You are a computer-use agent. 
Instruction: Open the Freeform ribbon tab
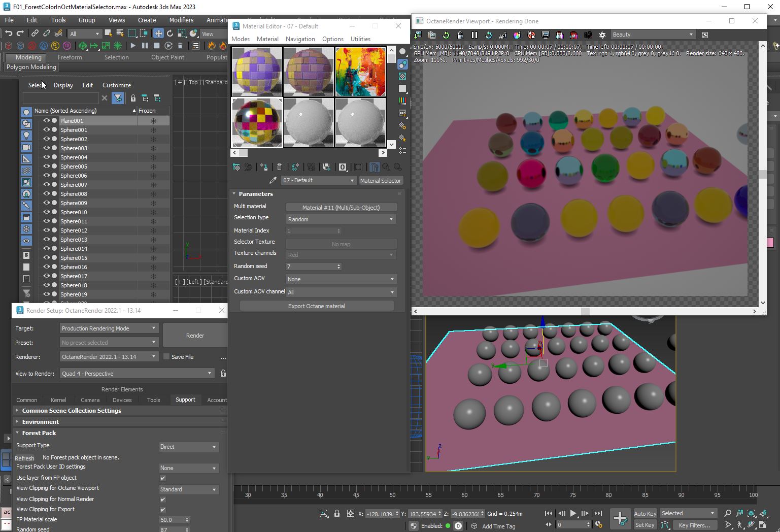coord(70,57)
